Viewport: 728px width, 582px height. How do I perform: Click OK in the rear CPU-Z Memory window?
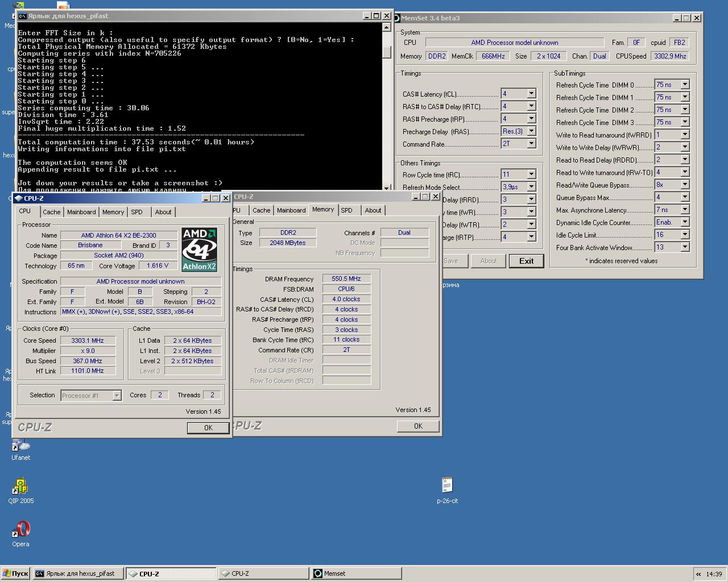coord(418,426)
